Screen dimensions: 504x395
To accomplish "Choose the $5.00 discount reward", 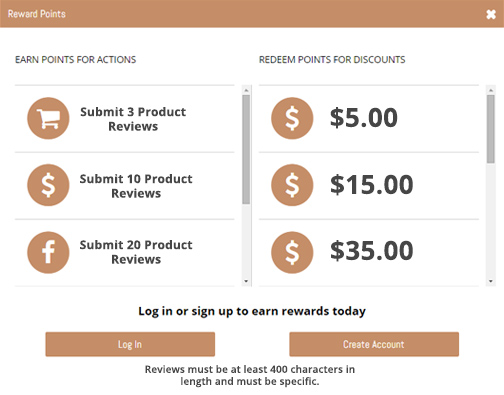I will [369, 119].
